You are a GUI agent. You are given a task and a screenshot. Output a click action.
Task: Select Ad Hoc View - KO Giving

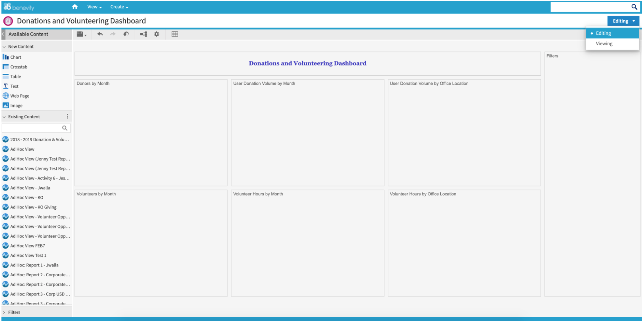(30, 207)
